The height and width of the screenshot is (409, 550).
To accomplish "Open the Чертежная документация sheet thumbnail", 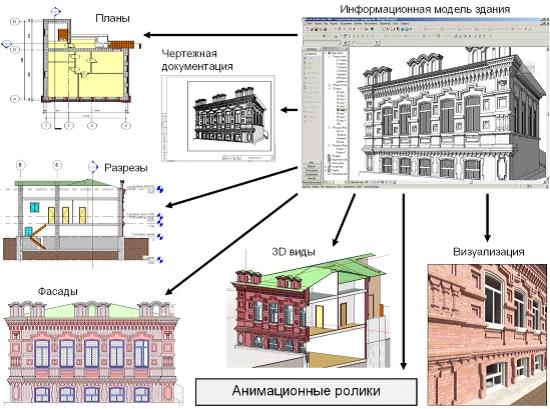I will [218, 119].
